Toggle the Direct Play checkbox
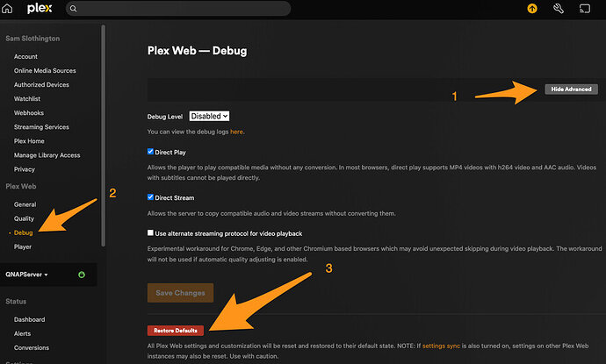This screenshot has width=606, height=364. [x=150, y=152]
